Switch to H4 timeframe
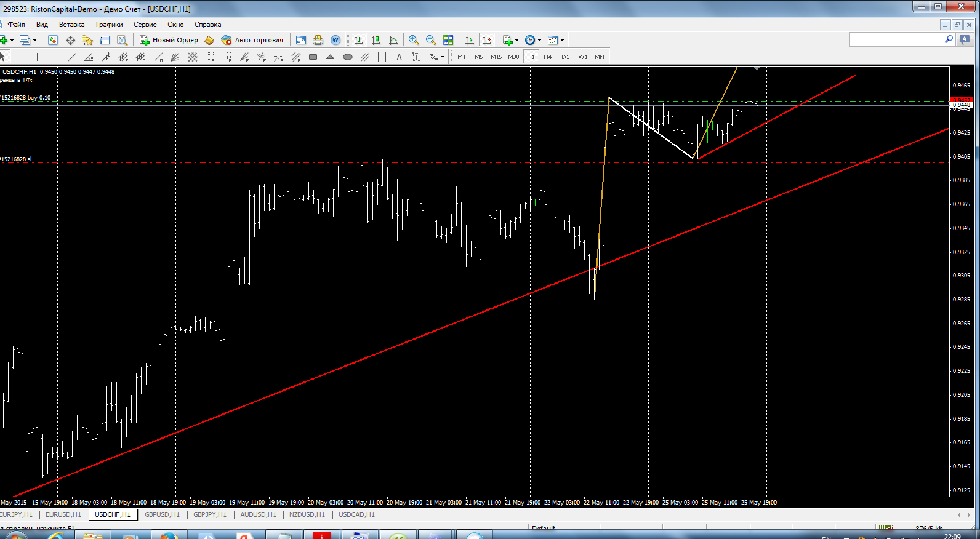Viewport: 980px width, 539px height. (548, 57)
